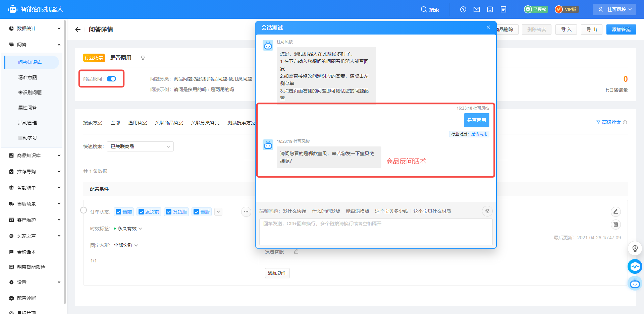Open 配置诊断 in sidebar

(x=26, y=298)
